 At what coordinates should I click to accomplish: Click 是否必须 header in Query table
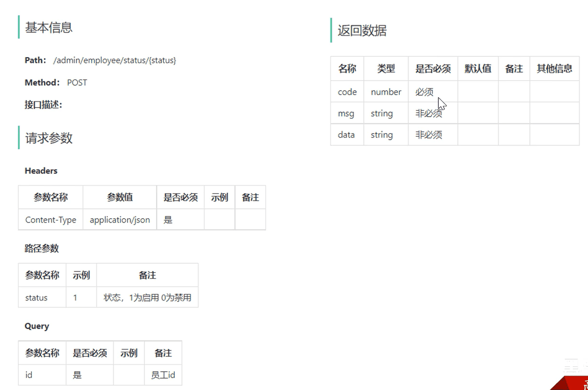[x=90, y=353]
